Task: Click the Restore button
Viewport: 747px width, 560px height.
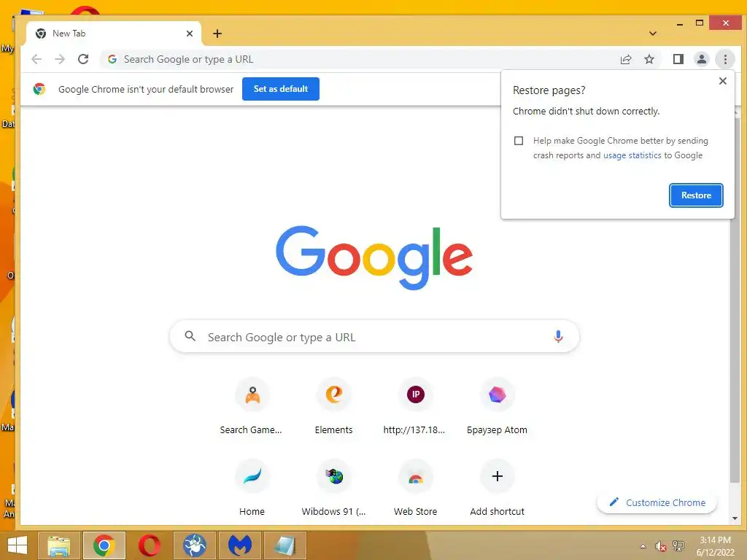Action: (x=696, y=195)
